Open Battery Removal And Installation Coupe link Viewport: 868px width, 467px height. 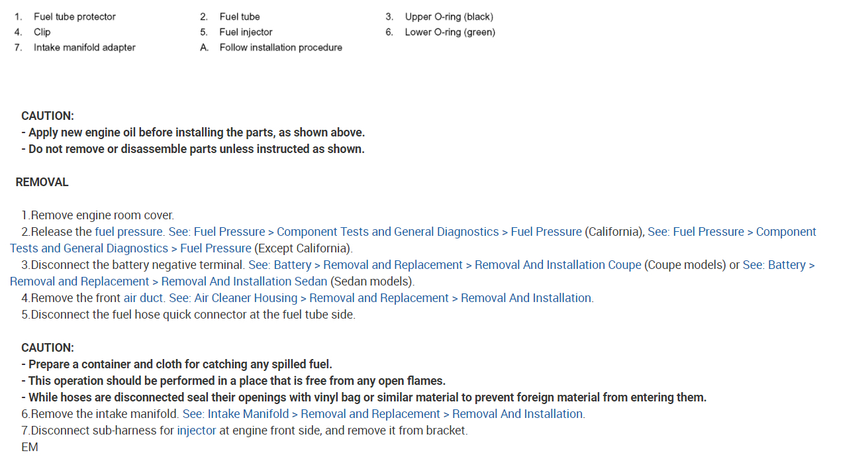[x=445, y=265]
